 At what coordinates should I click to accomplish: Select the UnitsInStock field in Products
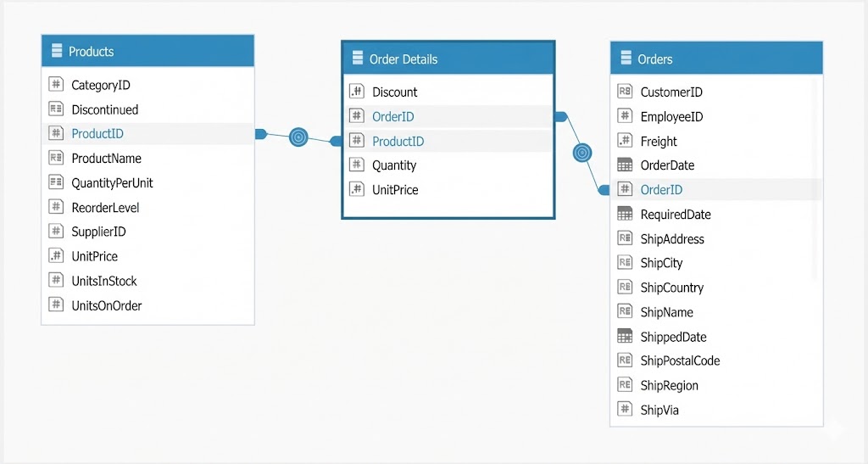pyautogui.click(x=103, y=281)
